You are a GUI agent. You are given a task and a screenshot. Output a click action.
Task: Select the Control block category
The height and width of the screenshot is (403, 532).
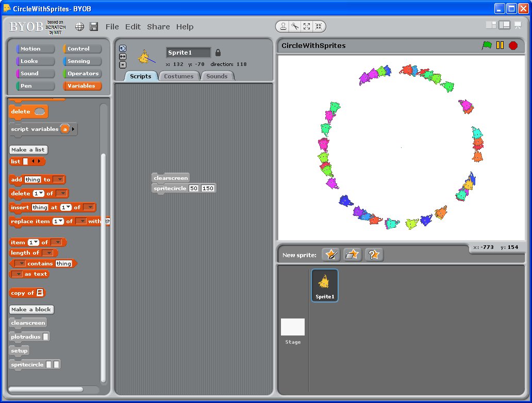pyautogui.click(x=82, y=49)
